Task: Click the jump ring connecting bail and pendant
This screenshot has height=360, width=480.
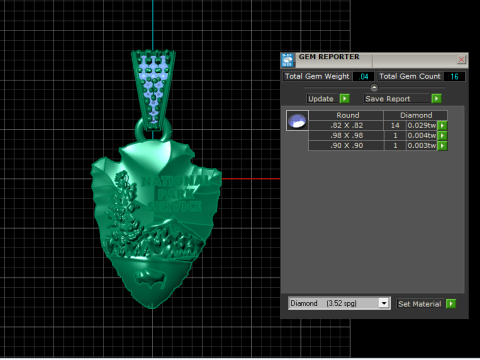Action: (x=153, y=129)
